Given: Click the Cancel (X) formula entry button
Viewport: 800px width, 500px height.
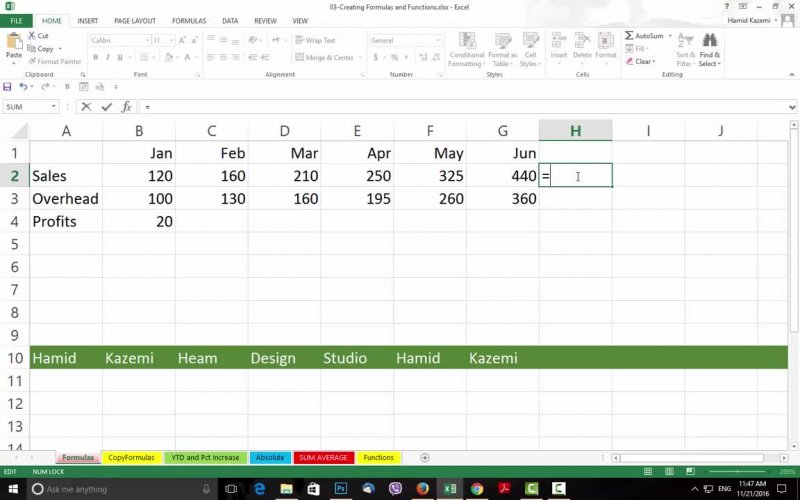Looking at the screenshot, I should coord(87,107).
